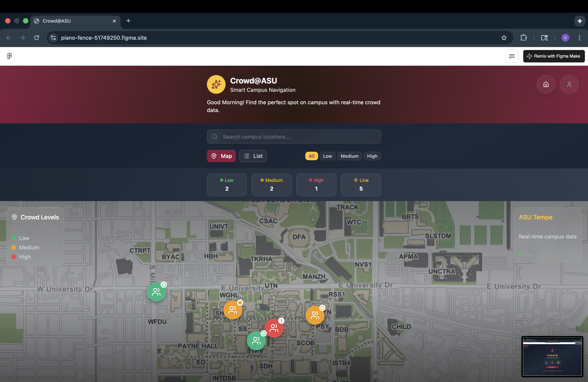The height and width of the screenshot is (382, 588).
Task: Click the Search campus locations field
Action: pos(294,137)
